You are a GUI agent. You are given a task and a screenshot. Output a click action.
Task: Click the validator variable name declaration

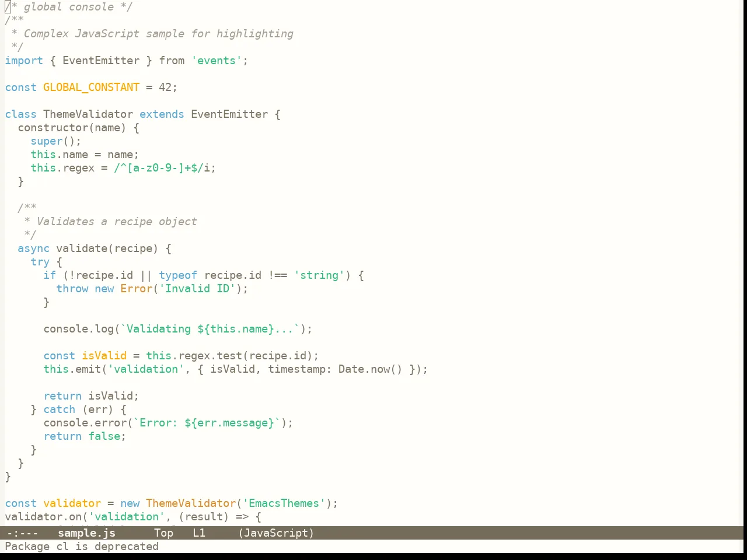pos(72,503)
